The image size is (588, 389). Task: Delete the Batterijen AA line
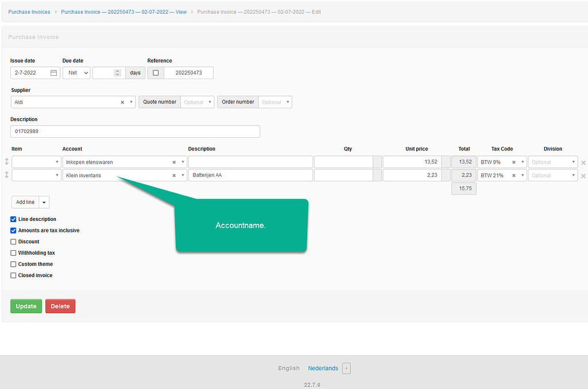pos(583,176)
